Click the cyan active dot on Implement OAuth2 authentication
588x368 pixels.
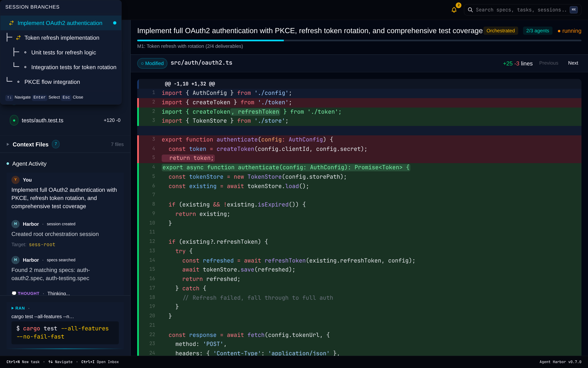[x=115, y=23]
